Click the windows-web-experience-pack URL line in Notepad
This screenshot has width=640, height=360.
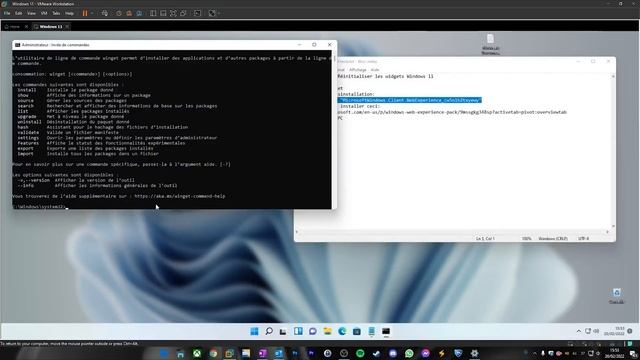pyautogui.click(x=452, y=112)
